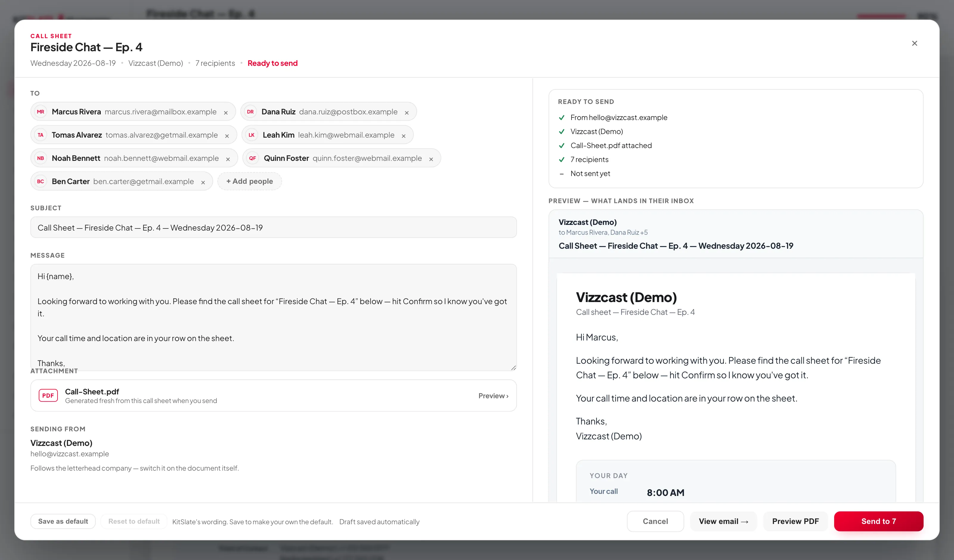Click dana.ruiz@postbox.example email address
The height and width of the screenshot is (560, 954).
coord(348,112)
